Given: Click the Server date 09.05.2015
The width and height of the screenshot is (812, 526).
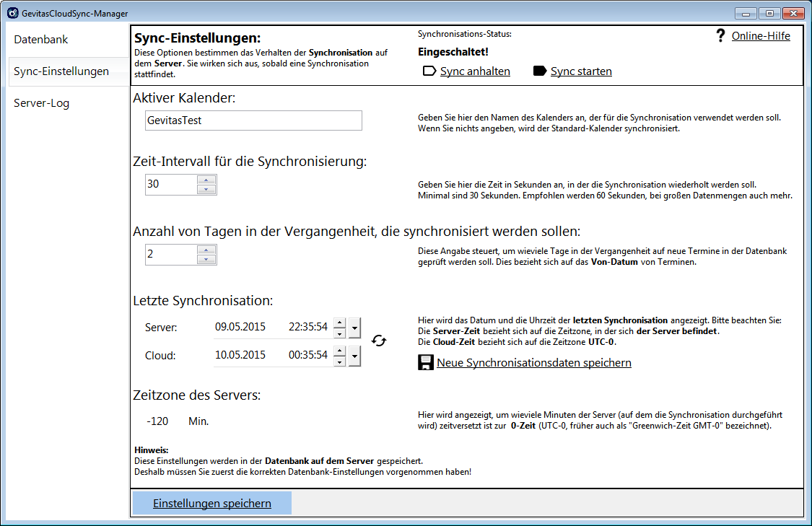Looking at the screenshot, I should click(x=240, y=327).
